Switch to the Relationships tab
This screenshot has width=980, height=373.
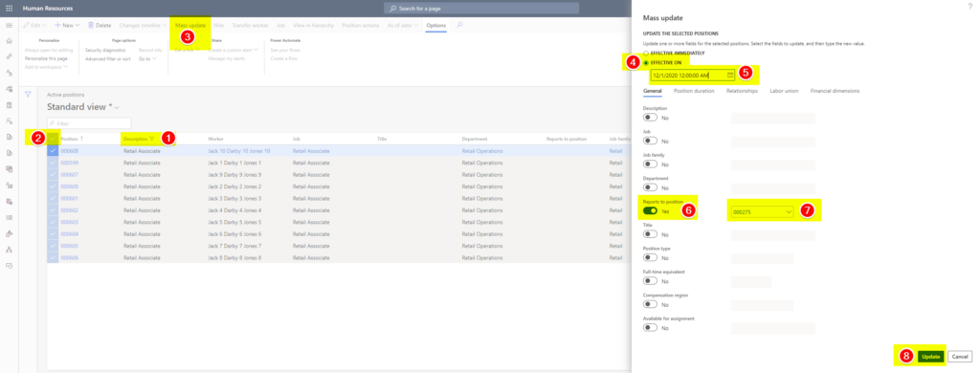coord(742,91)
